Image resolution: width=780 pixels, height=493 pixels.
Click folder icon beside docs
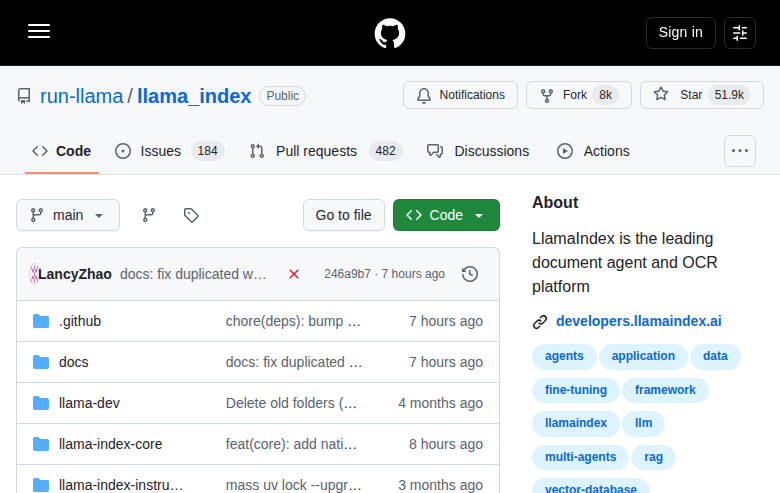pos(41,362)
